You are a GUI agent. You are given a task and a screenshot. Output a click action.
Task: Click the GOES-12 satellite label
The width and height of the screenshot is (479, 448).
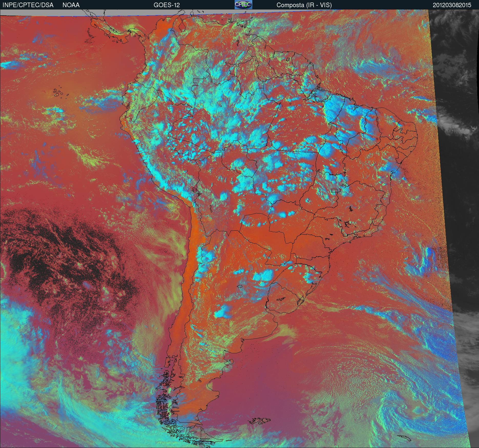point(167,5)
